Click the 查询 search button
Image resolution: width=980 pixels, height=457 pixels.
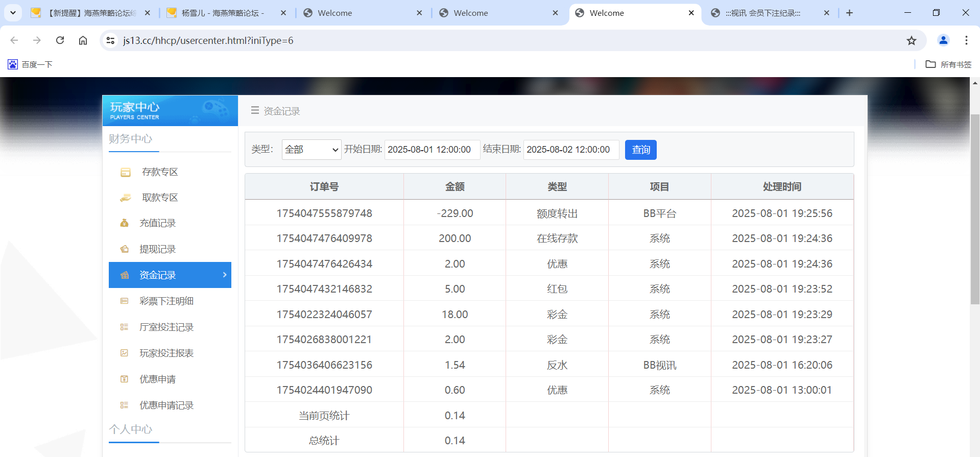click(641, 150)
